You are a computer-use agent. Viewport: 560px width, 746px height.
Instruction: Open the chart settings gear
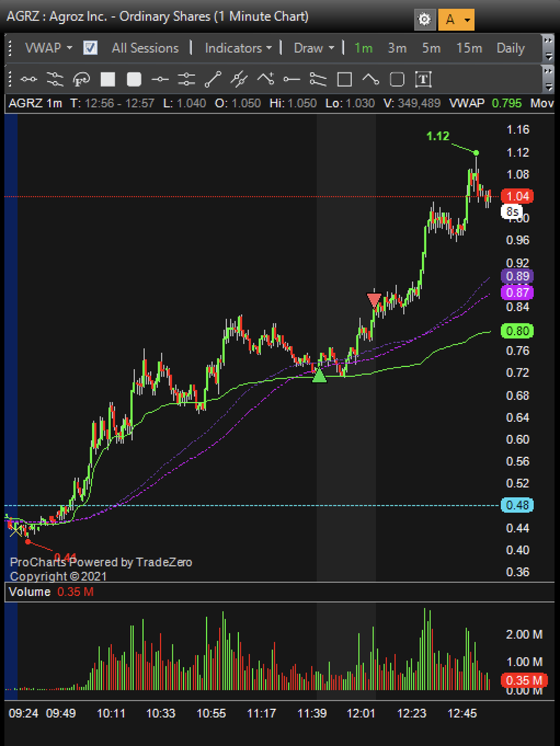tap(424, 19)
